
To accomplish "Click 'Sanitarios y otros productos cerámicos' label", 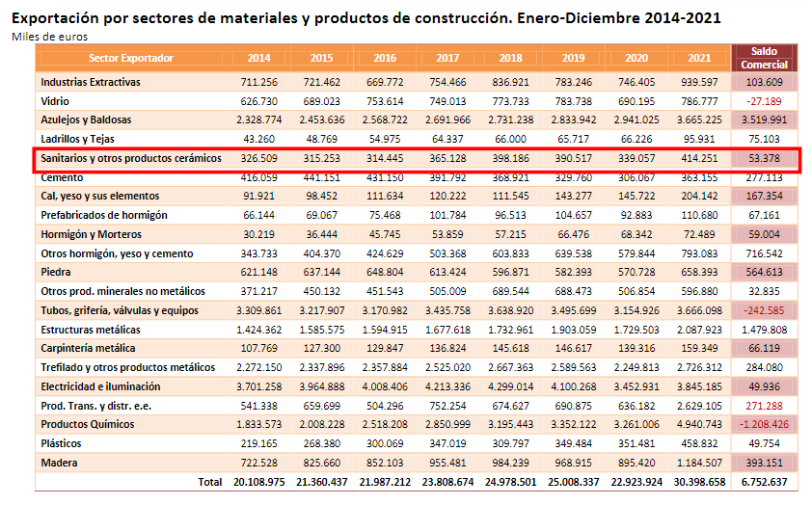I will tap(131, 158).
